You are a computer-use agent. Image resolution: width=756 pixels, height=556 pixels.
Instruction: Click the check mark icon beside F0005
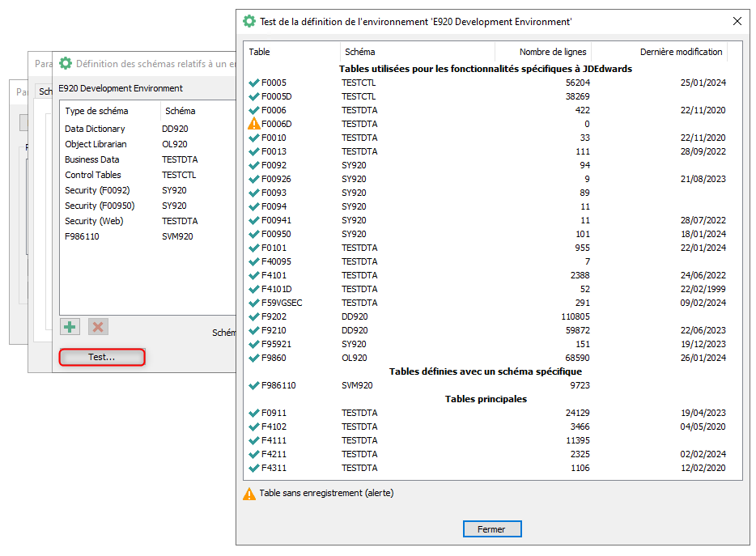tap(253, 83)
